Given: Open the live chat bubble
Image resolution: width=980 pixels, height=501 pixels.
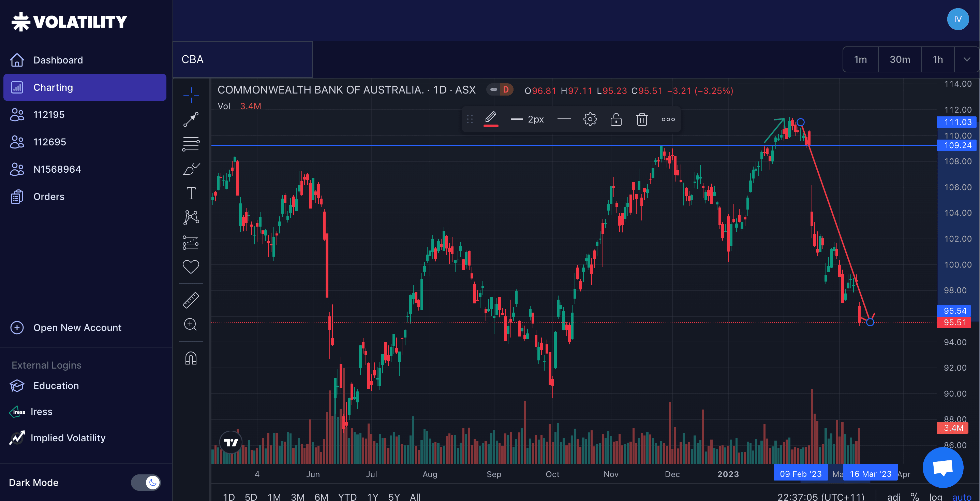Looking at the screenshot, I should click(943, 467).
